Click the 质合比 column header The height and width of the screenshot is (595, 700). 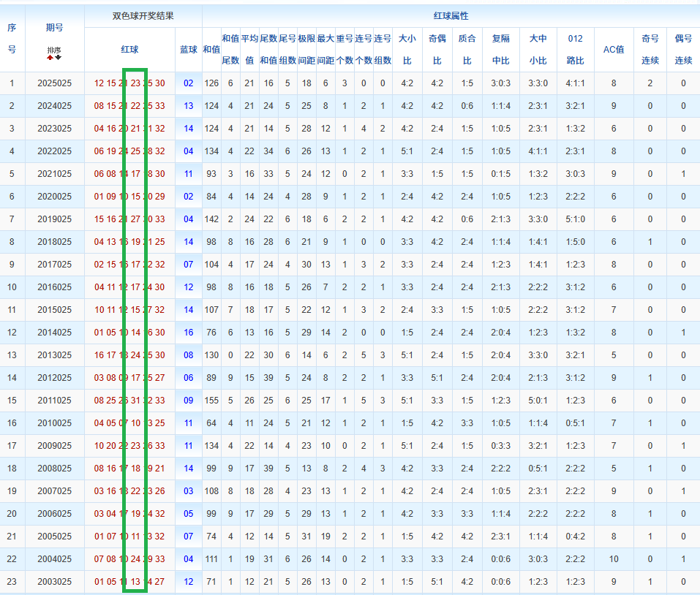[467, 50]
